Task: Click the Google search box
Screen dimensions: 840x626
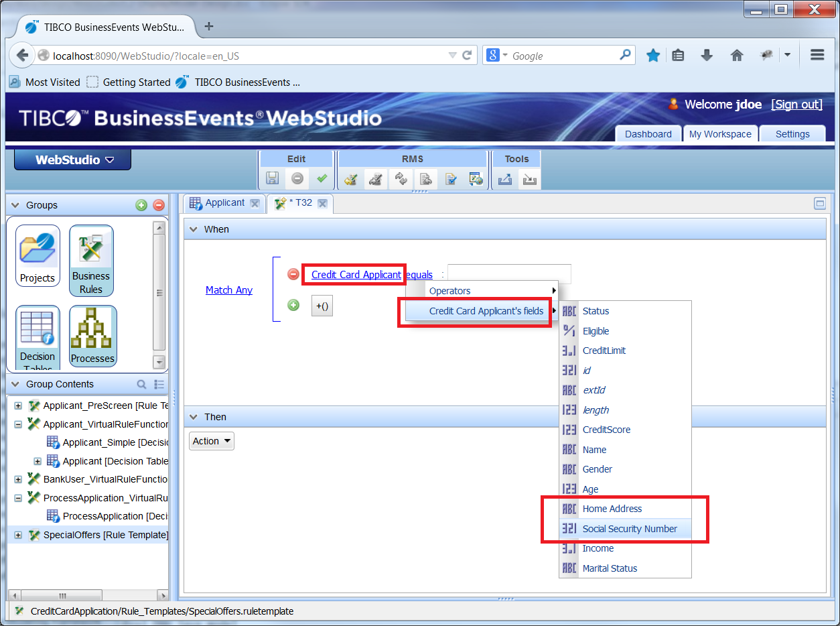Action: (x=559, y=56)
